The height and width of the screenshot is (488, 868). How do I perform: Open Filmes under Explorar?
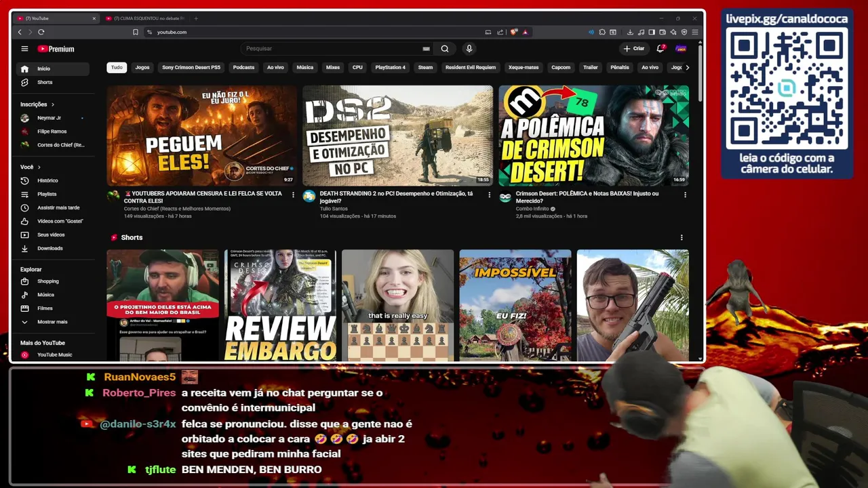53,308
